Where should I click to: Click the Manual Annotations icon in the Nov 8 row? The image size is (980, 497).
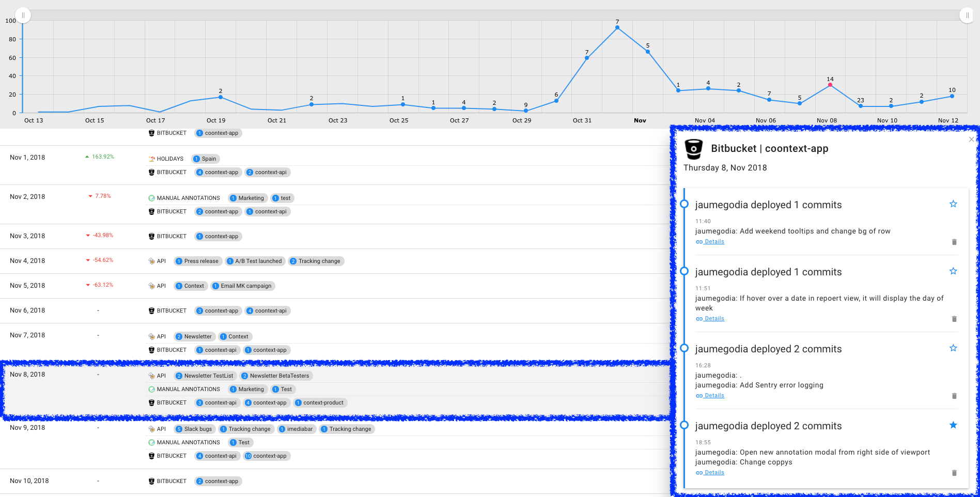point(151,389)
